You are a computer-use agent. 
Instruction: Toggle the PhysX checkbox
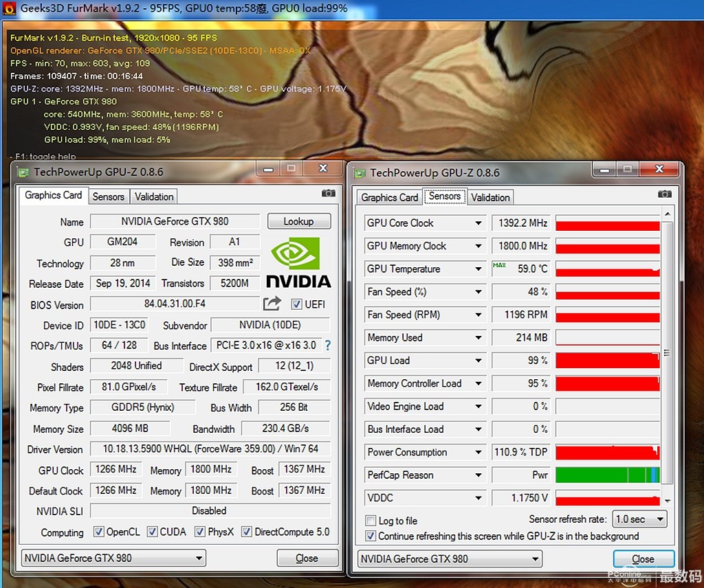(x=200, y=532)
